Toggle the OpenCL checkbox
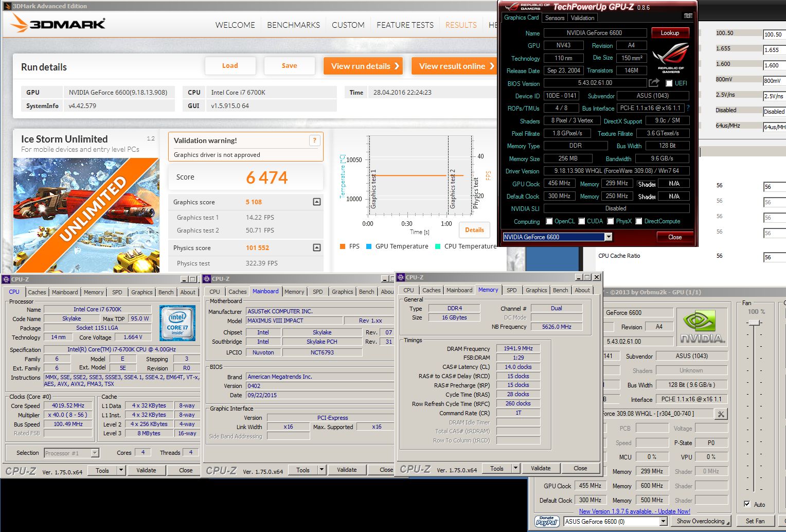The height and width of the screenshot is (532, 786). pos(549,221)
